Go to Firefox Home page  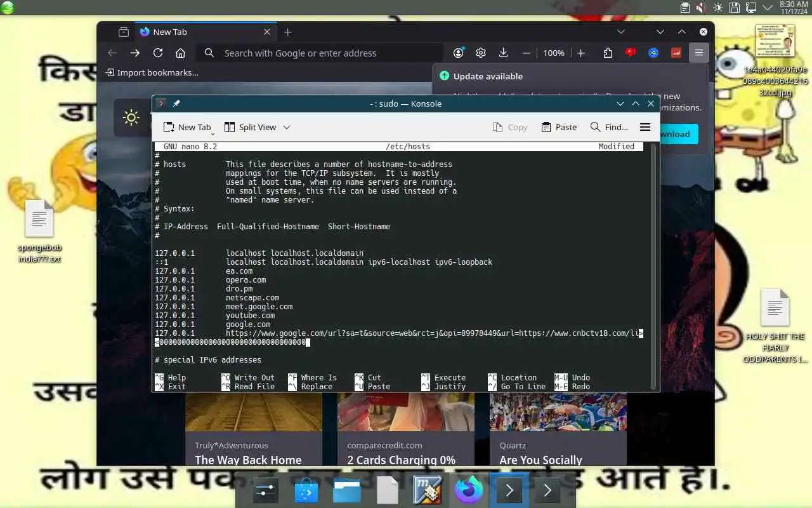[x=180, y=53]
